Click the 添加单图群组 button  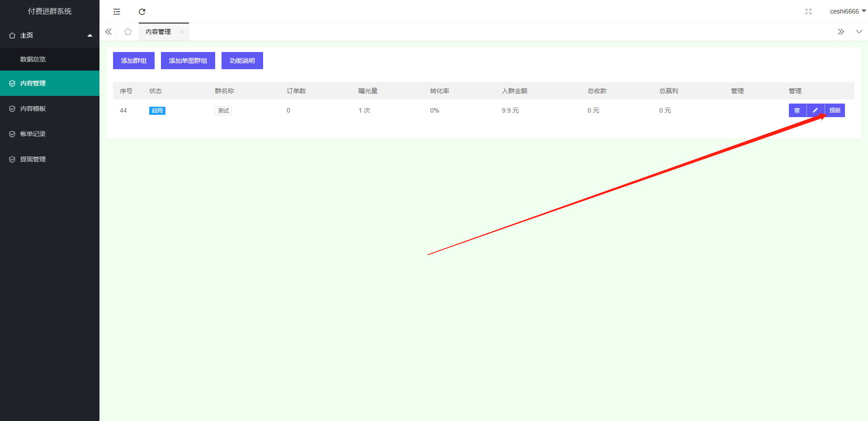[x=188, y=61]
